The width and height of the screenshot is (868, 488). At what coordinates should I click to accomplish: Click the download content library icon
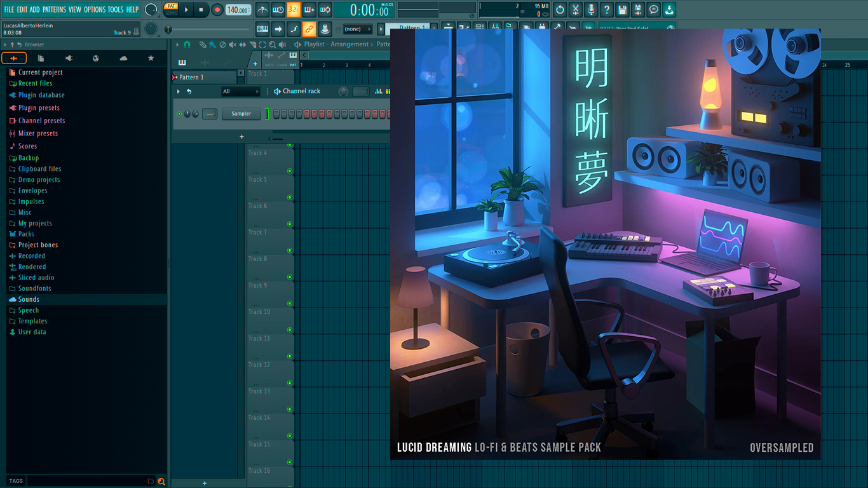(x=669, y=10)
